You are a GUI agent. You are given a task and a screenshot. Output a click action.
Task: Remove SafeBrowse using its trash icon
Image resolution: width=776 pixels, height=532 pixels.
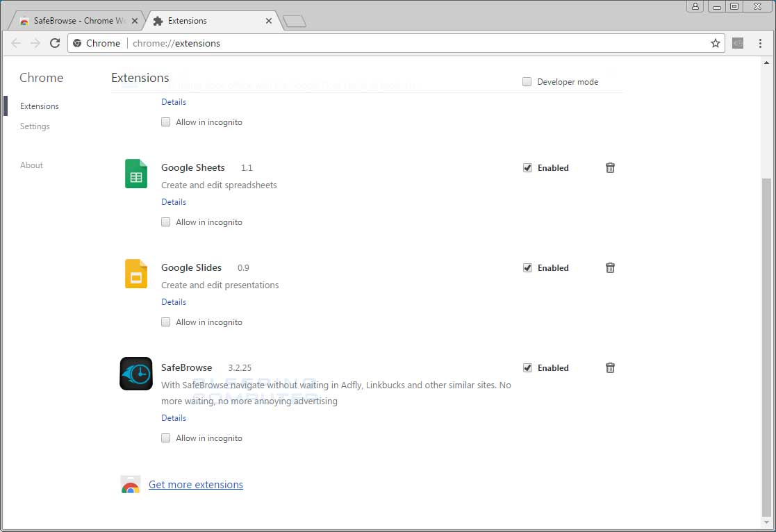(x=610, y=367)
